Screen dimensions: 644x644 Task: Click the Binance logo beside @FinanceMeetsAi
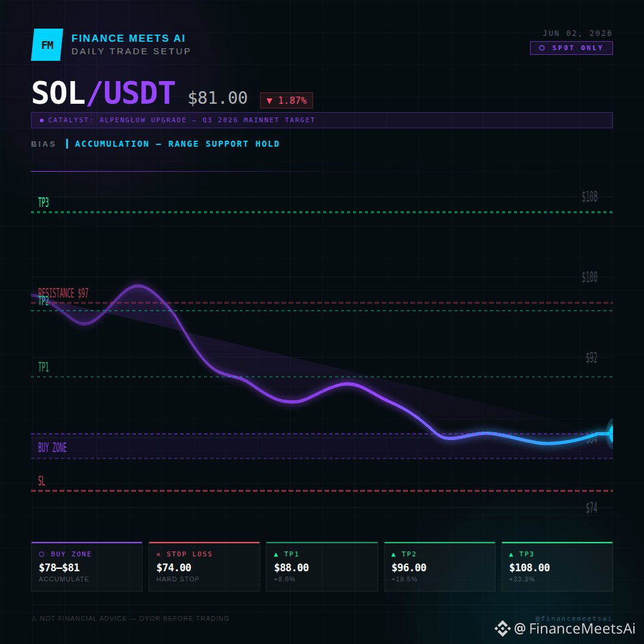pos(502,628)
